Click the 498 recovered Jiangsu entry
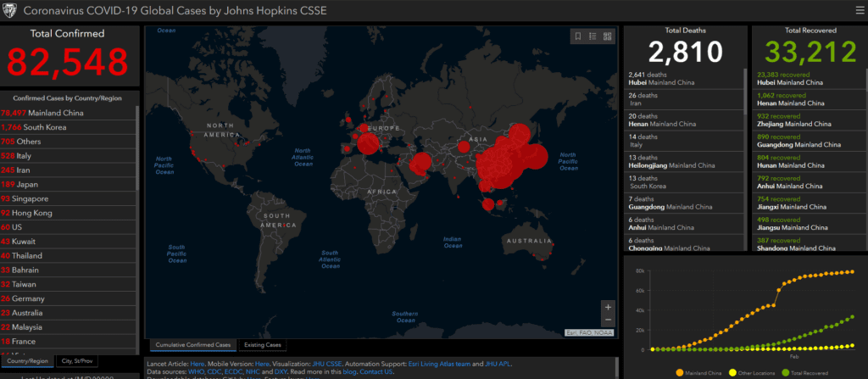The width and height of the screenshot is (868, 379). point(810,224)
